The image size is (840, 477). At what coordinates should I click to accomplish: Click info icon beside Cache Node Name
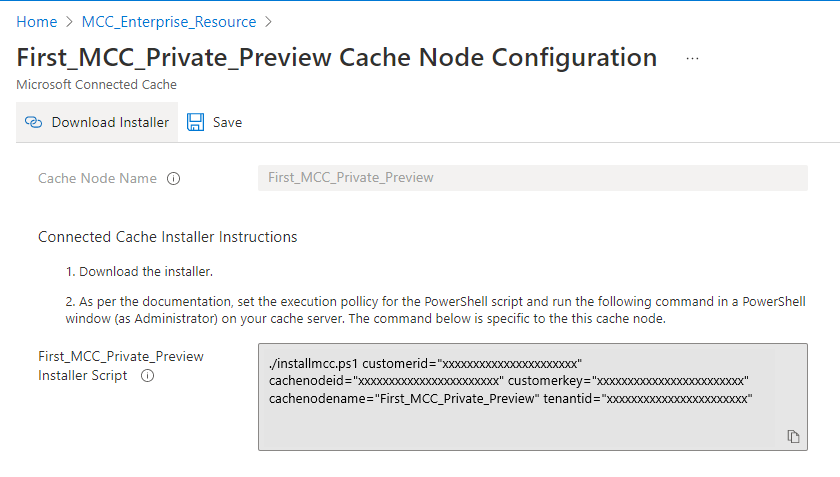[x=173, y=179]
